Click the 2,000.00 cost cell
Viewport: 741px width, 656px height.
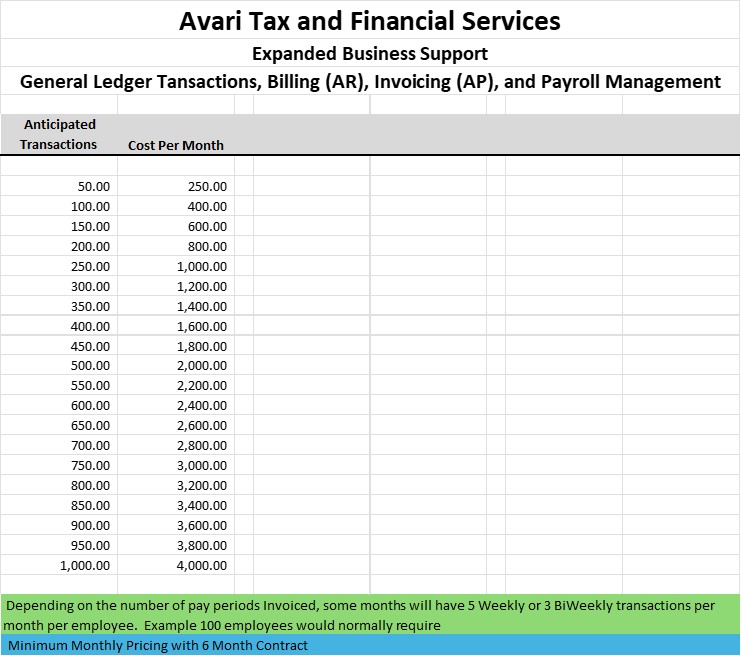point(202,366)
